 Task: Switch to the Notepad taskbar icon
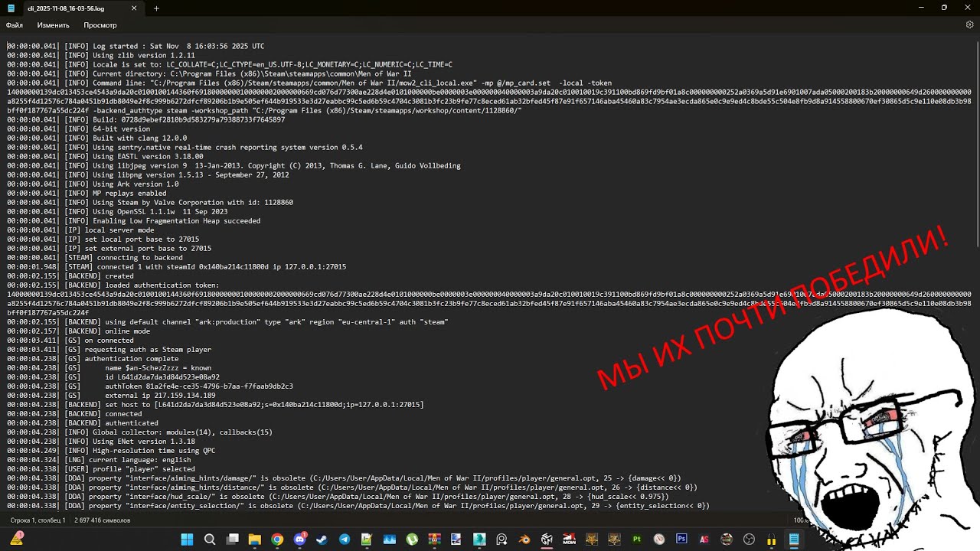click(794, 540)
